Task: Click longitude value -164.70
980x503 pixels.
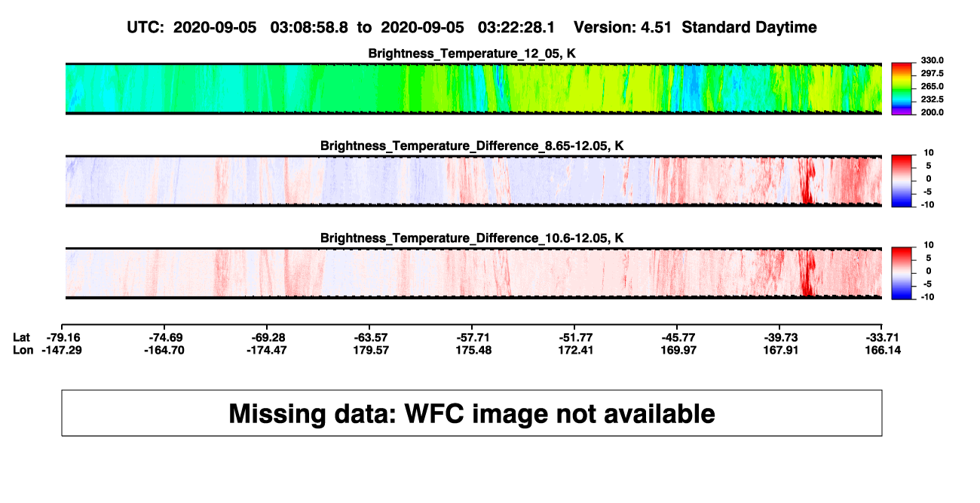Action: pos(163,350)
